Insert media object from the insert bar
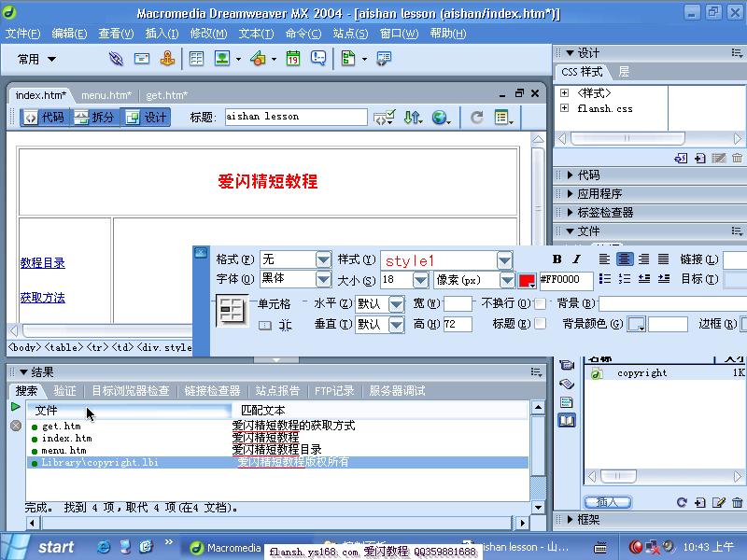Image resolution: width=747 pixels, height=560 pixels. point(259,59)
